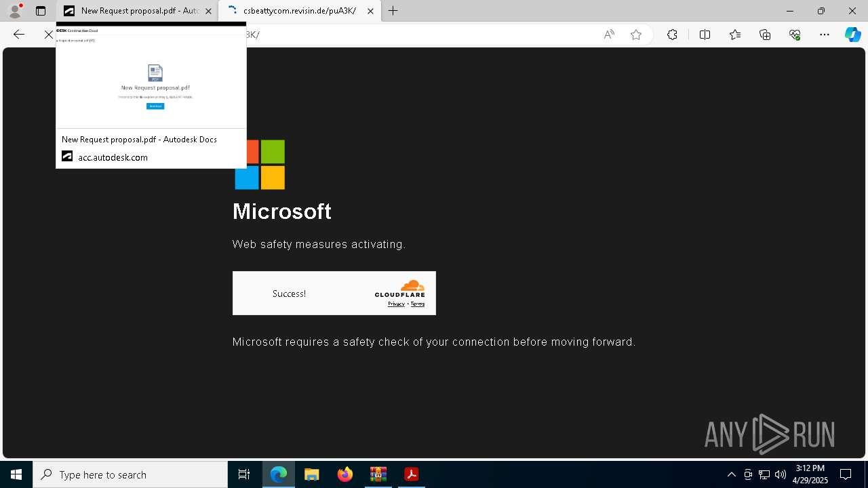
Task: Click the Microsoft heading text
Action: pyautogui.click(x=281, y=211)
